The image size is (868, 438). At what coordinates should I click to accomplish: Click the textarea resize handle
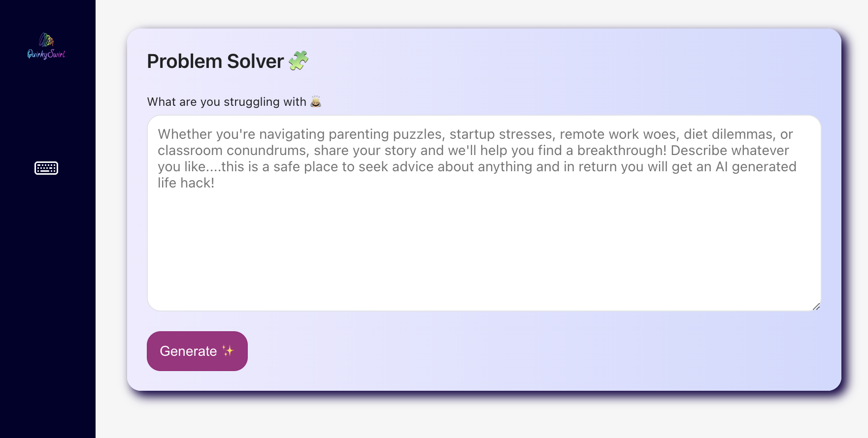point(815,306)
